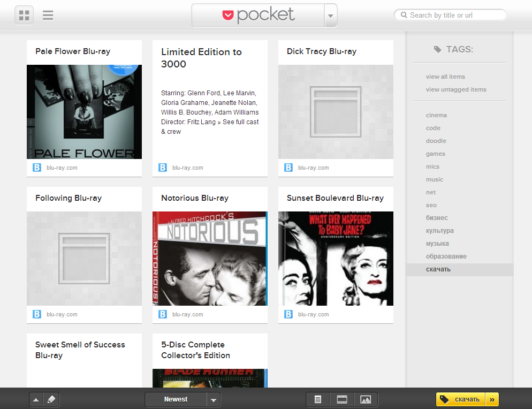Select the mics tag
This screenshot has width=532, height=409.
pos(432,167)
